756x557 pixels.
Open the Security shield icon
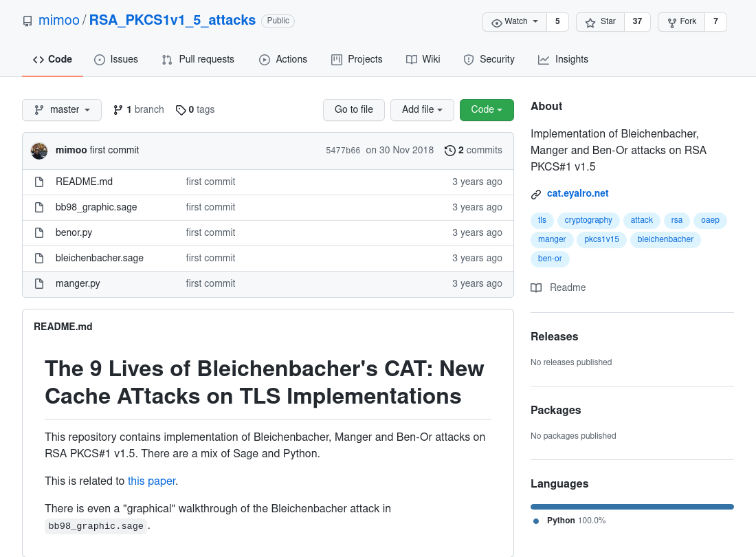(469, 59)
